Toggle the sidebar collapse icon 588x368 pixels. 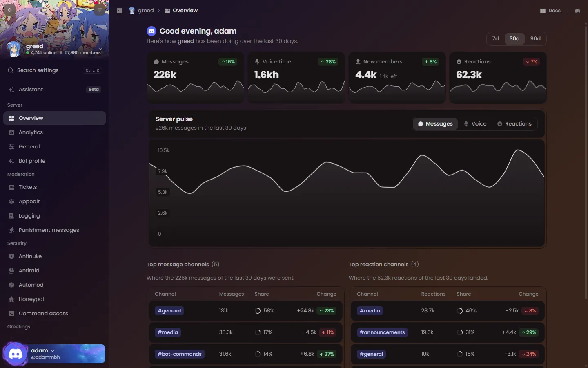click(119, 11)
